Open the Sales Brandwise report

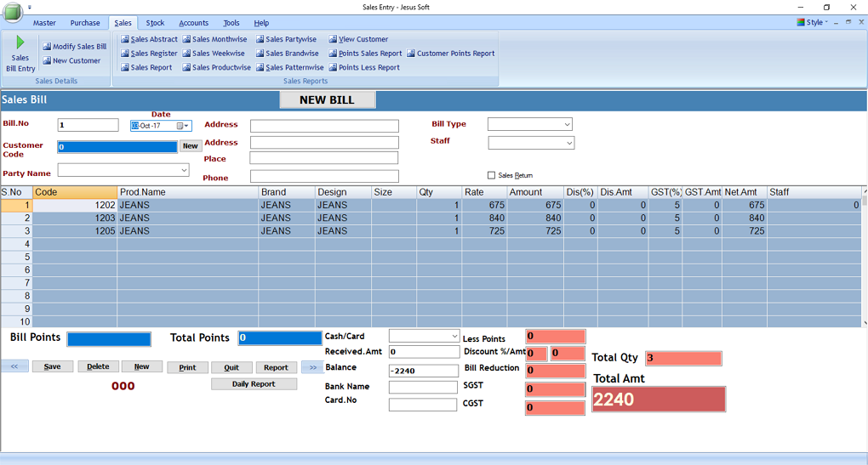point(287,54)
